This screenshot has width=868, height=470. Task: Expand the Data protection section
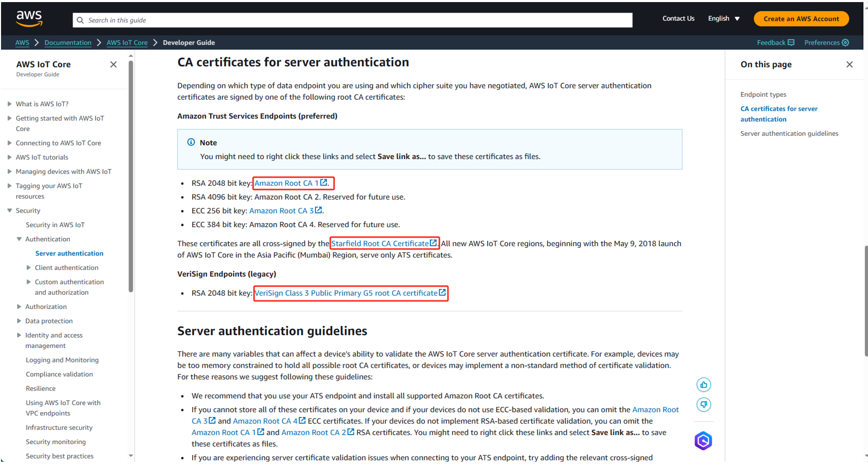point(19,321)
